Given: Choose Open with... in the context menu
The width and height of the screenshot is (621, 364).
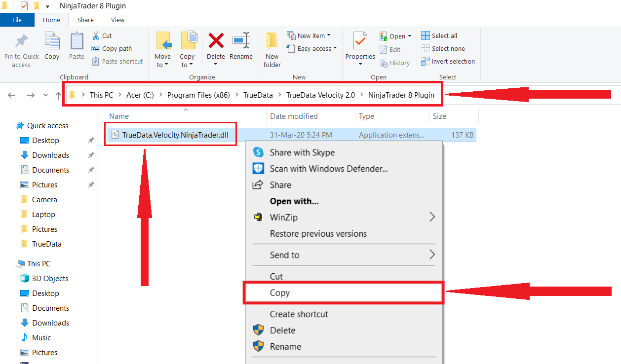Looking at the screenshot, I should click(344, 201).
